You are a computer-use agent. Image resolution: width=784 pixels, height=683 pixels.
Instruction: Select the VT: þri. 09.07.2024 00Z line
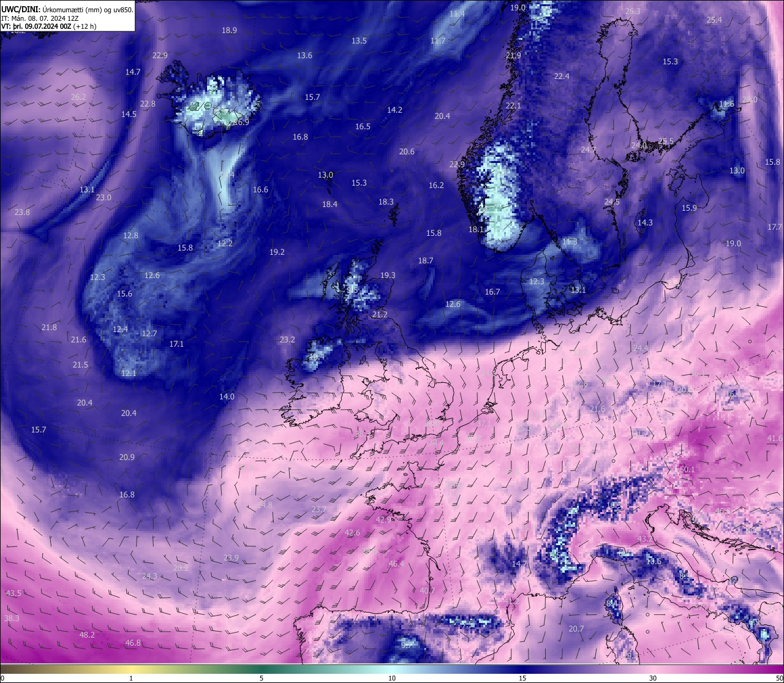tap(48, 26)
